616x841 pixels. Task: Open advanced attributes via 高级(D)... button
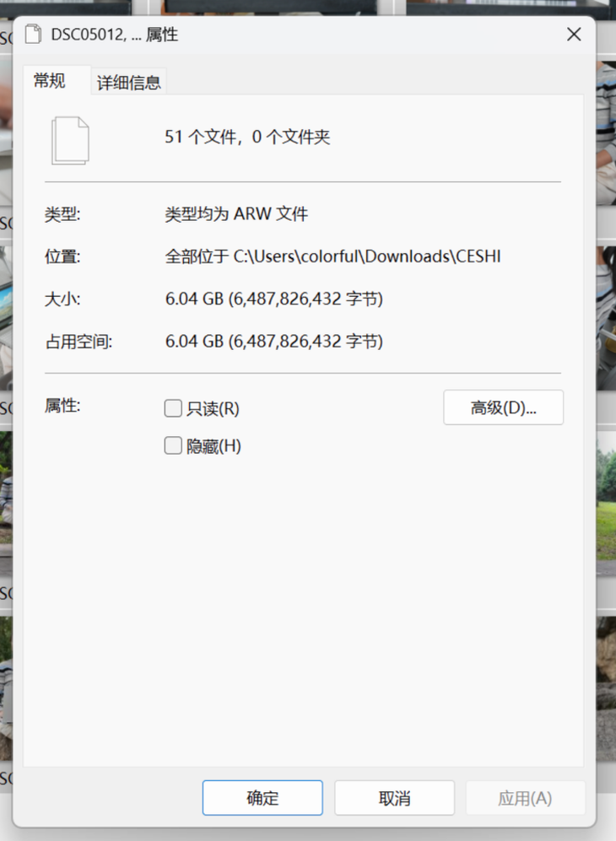click(503, 407)
